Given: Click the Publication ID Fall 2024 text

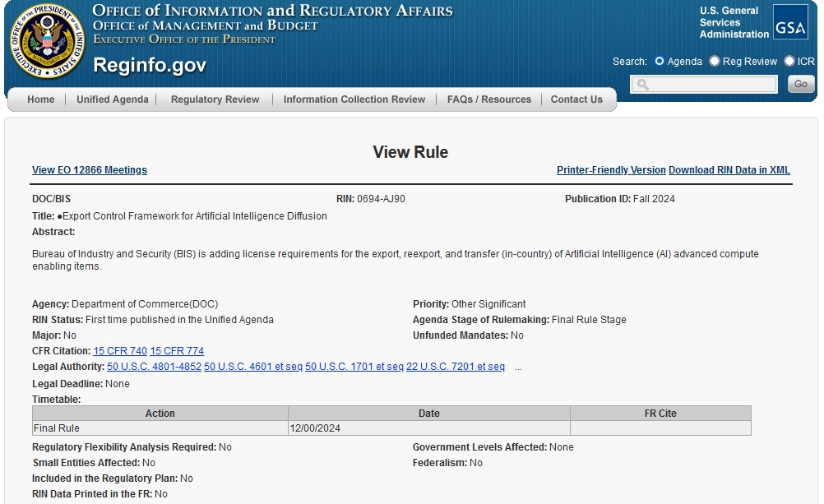Looking at the screenshot, I should tap(619, 199).
